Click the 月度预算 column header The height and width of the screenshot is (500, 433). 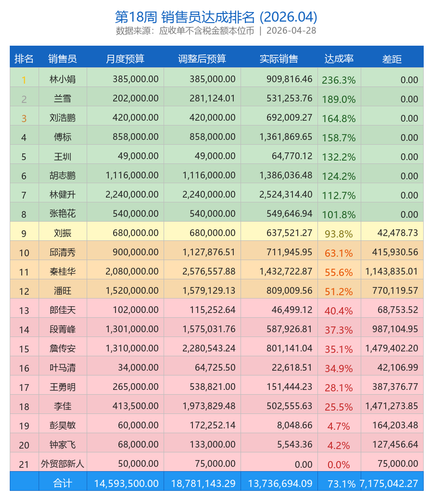click(x=125, y=59)
